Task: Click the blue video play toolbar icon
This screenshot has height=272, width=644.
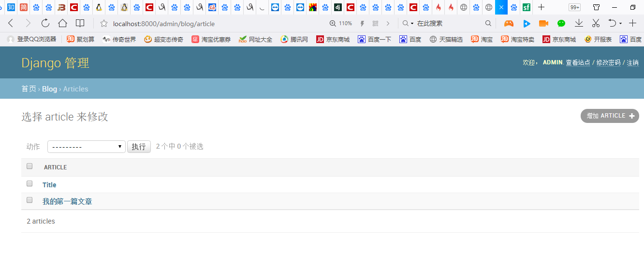Action: click(x=527, y=23)
